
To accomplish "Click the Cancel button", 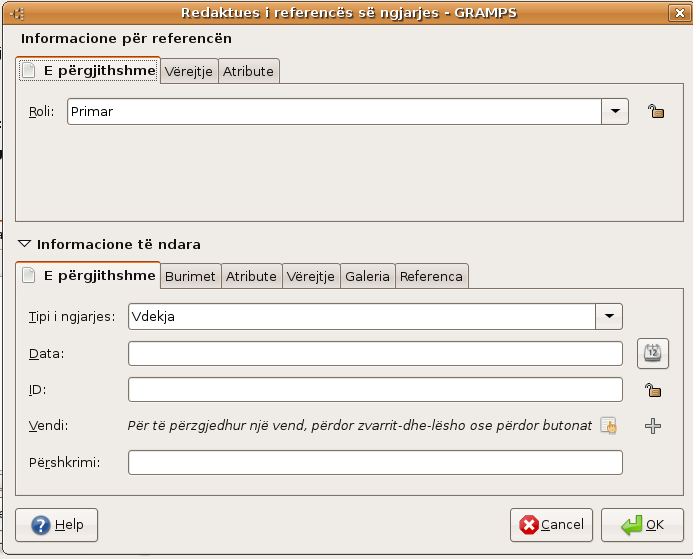I will point(551,525).
